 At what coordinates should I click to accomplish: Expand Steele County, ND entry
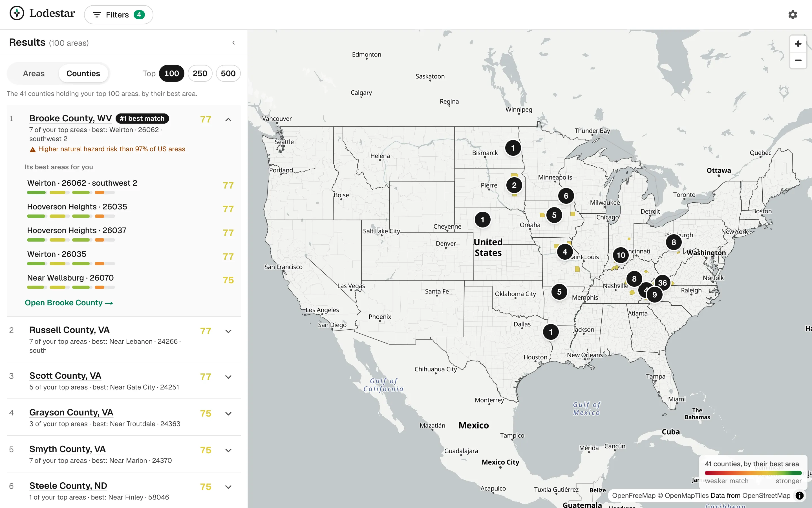(228, 487)
